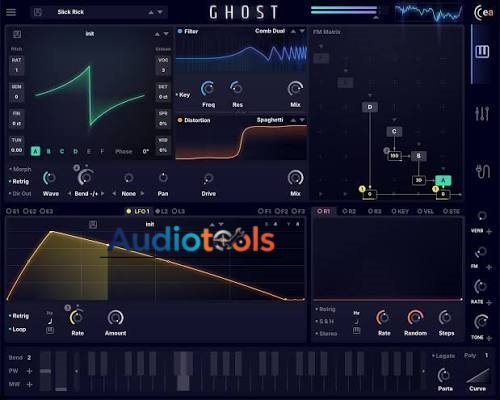
Task: Switch to the F2 tab
Action: pyautogui.click(x=281, y=211)
